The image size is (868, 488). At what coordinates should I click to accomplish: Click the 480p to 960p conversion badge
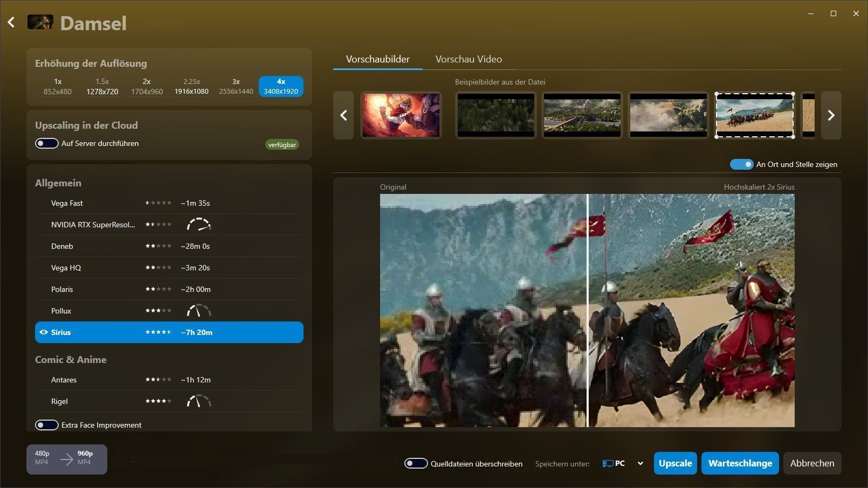point(67,459)
